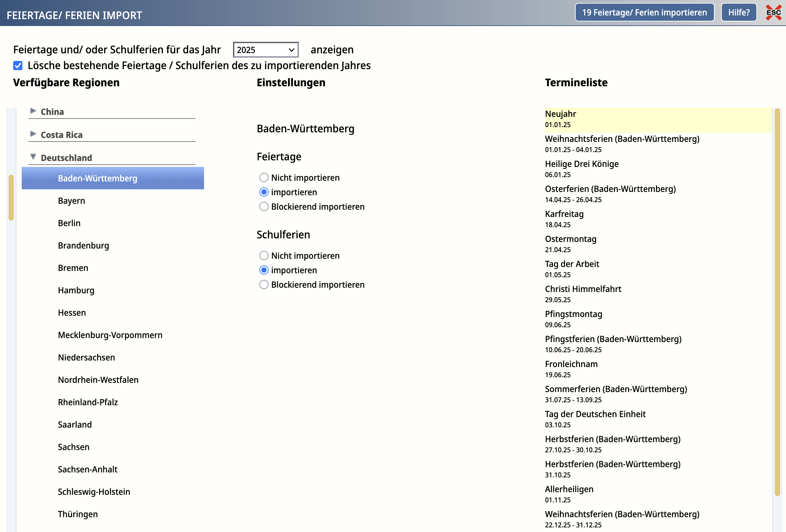Click the regions list scrollbar thumb
Viewport: 786px width, 532px height.
[x=11, y=198]
